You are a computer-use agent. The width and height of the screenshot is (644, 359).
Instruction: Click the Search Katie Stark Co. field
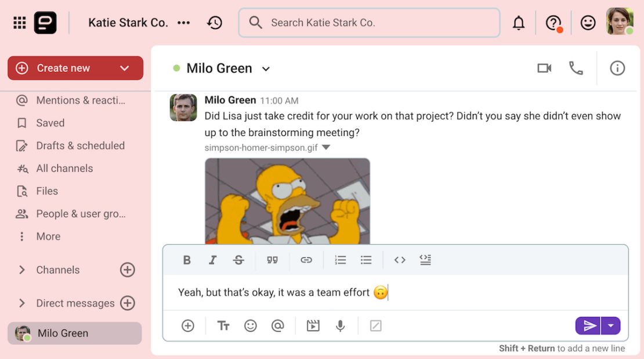click(x=369, y=23)
